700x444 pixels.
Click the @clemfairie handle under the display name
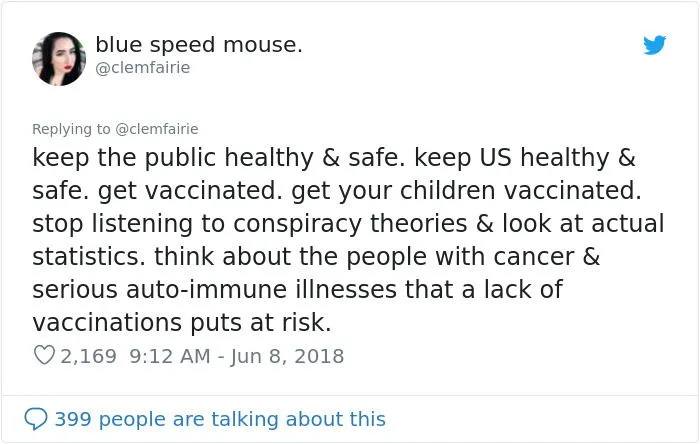coord(142,68)
